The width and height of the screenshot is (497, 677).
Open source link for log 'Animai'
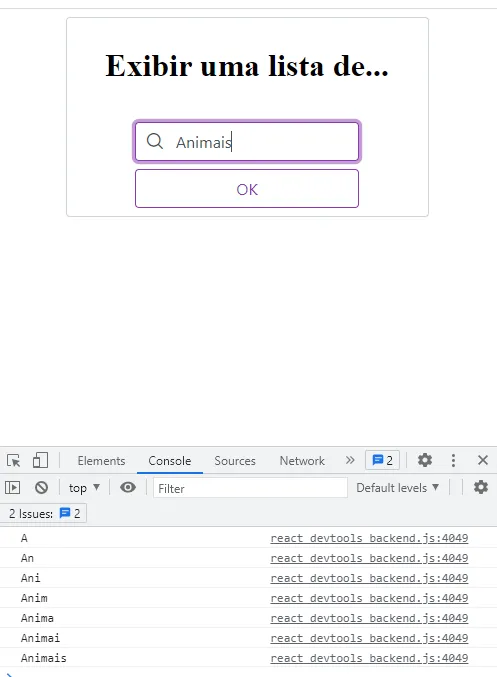[369, 638]
